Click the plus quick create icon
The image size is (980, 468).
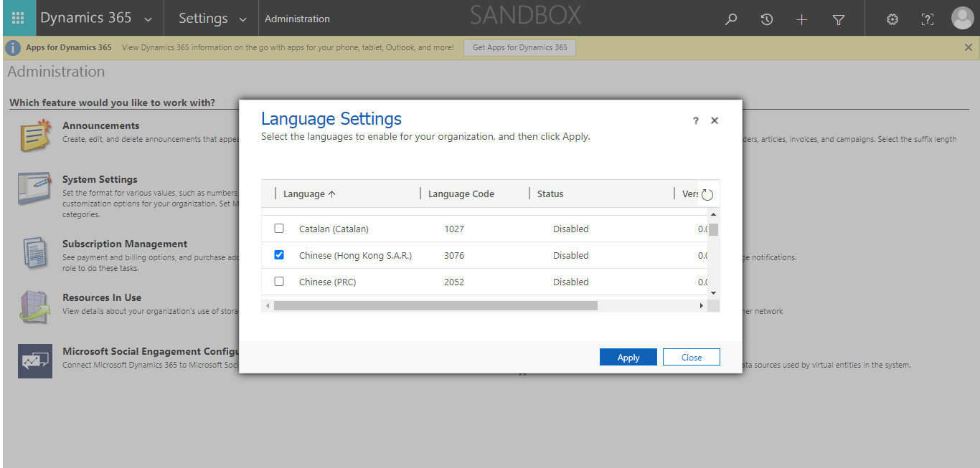point(802,19)
